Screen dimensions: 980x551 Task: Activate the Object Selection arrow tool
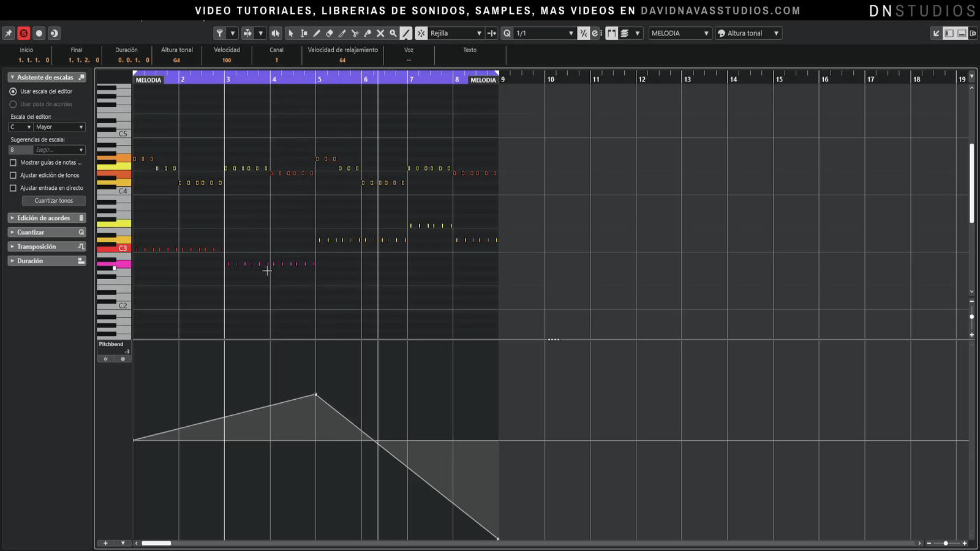click(x=291, y=33)
